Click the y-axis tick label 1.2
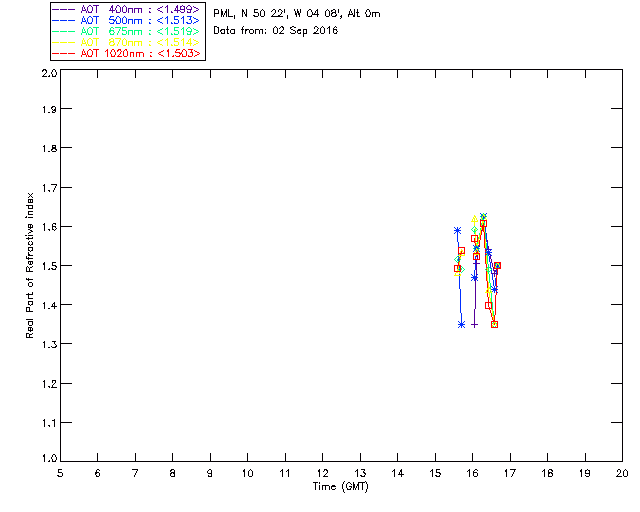The width and height of the screenshot is (640, 512). pyautogui.click(x=49, y=384)
